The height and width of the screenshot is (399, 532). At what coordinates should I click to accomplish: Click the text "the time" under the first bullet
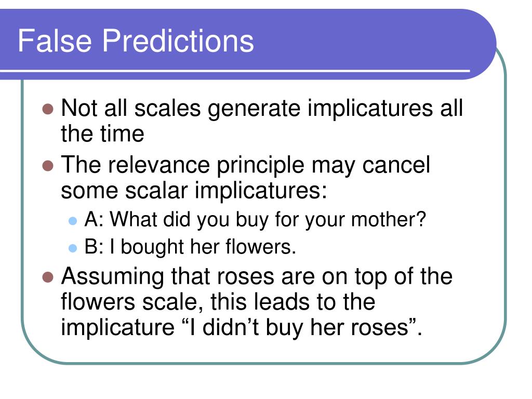tap(102, 134)
